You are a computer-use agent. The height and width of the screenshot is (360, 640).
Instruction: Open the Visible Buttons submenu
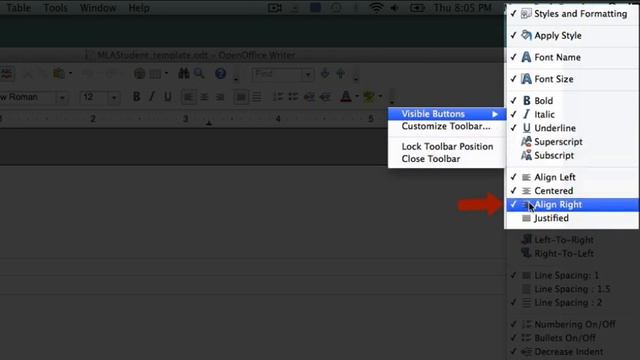coord(447,114)
